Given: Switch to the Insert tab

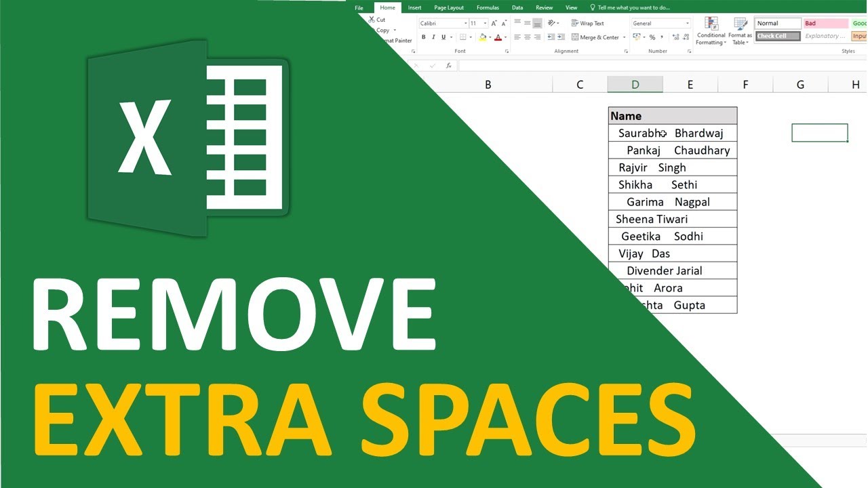Looking at the screenshot, I should pos(414,7).
